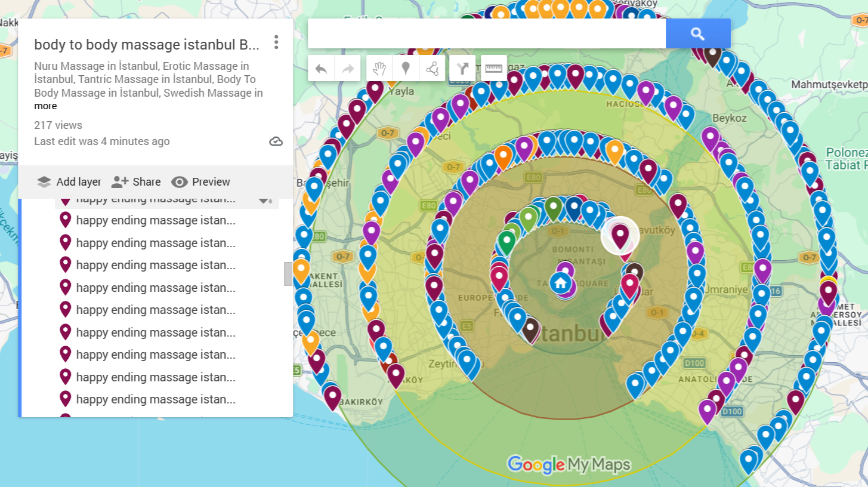Screen dimensions: 868x487
Task: Click the Redo arrow in the toolbar
Action: point(347,69)
